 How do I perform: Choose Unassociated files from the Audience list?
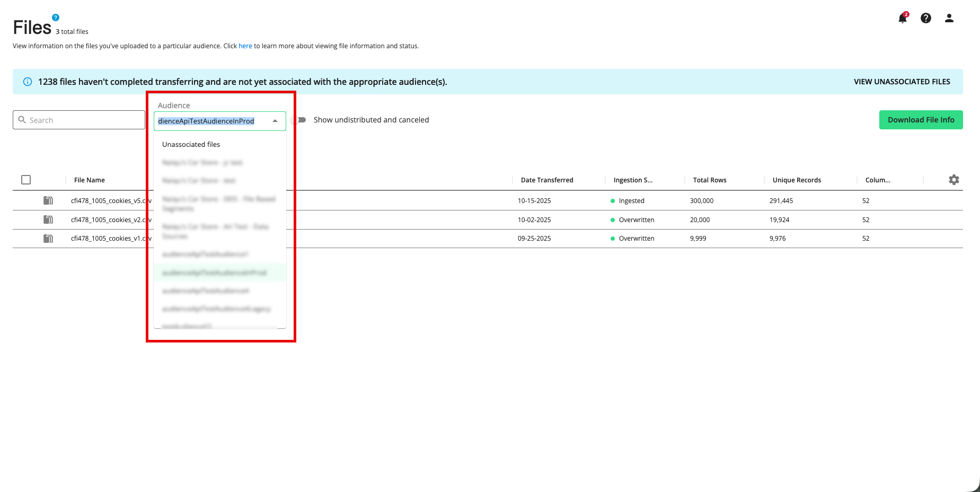point(220,144)
